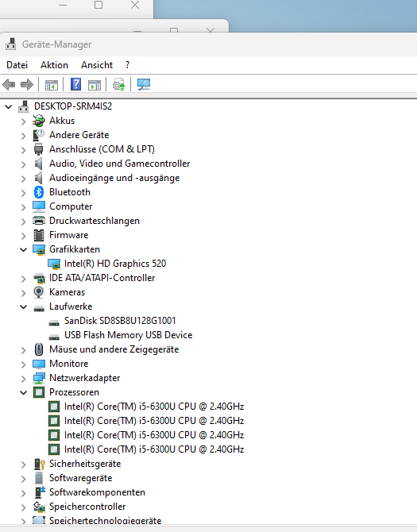Collapse the DESKTOP-SRM4IS2 root node
The width and height of the screenshot is (417, 532).
(9, 107)
